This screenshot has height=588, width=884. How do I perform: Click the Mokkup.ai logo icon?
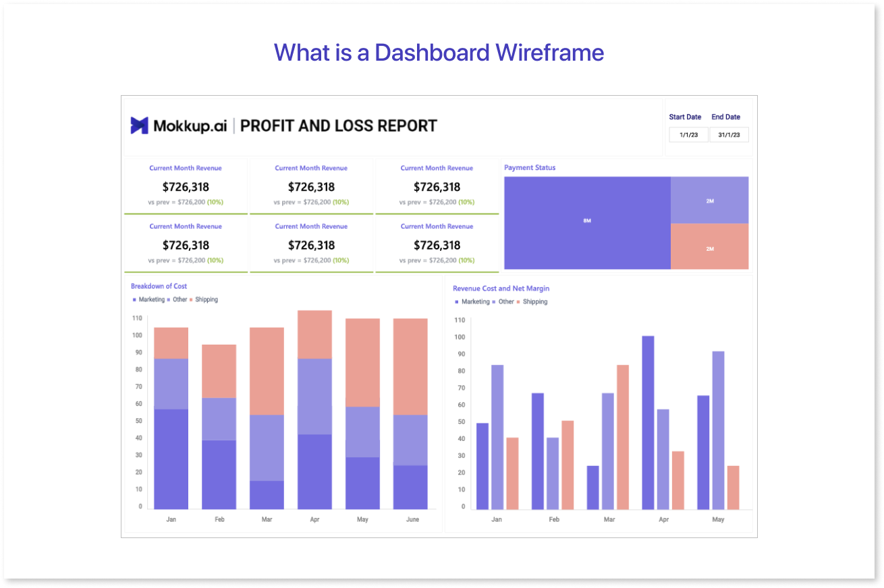pos(139,125)
